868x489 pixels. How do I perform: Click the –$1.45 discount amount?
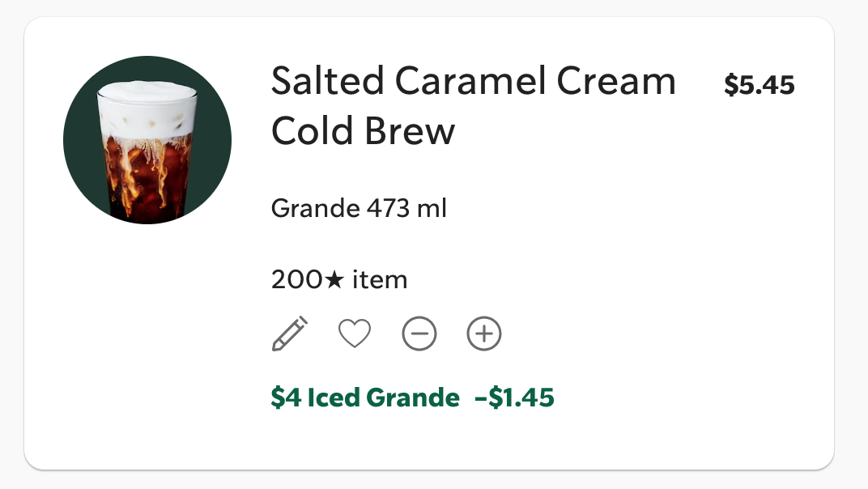(514, 398)
